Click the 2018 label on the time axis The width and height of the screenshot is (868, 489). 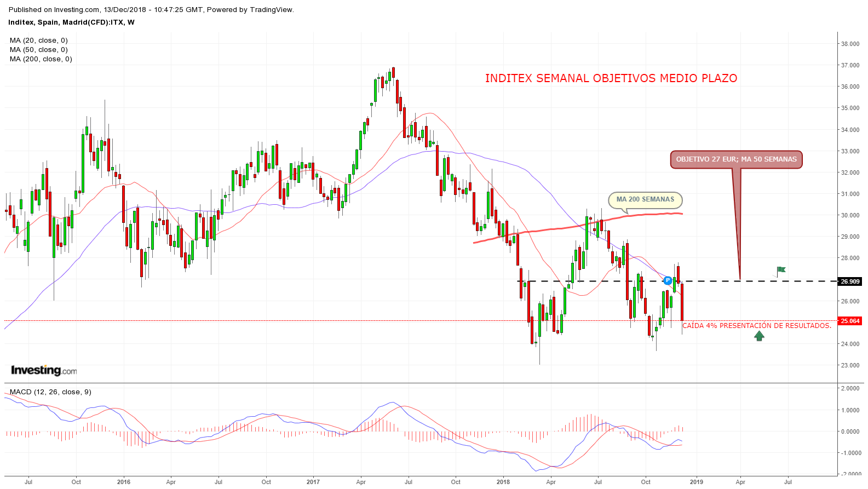[x=503, y=482]
